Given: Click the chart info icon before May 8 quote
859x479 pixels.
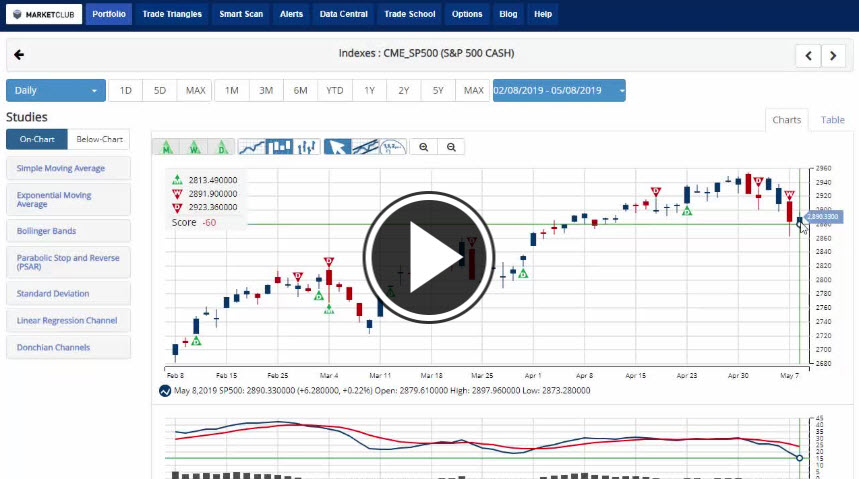Looking at the screenshot, I should point(165,391).
